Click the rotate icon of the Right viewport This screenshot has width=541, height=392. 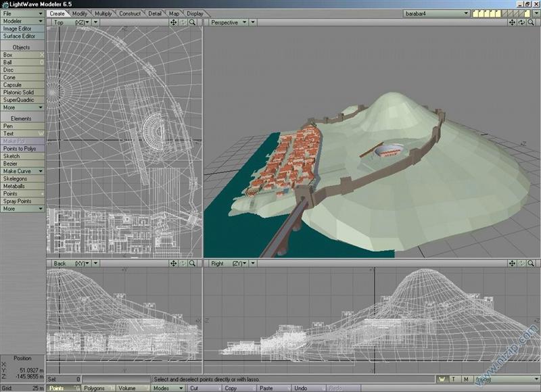(x=521, y=264)
